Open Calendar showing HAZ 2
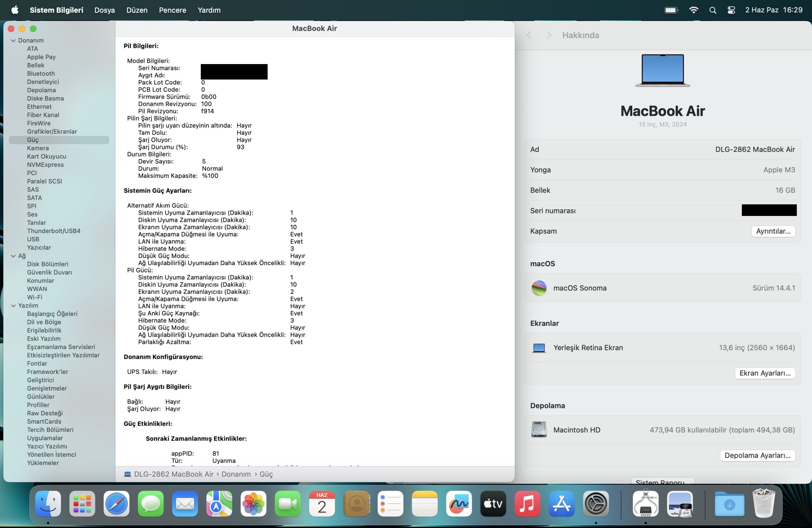This screenshot has height=528, width=812. 322,504
